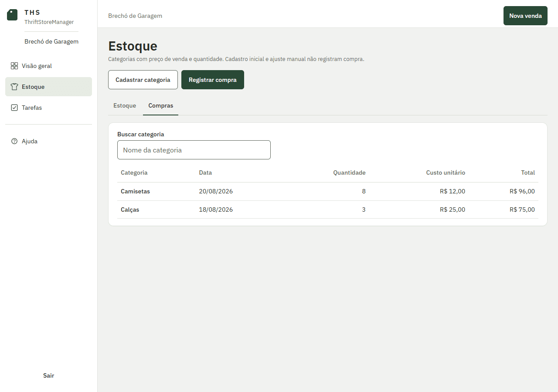
Task: Click the Estoque shirt icon in sidebar
Action: click(x=14, y=87)
